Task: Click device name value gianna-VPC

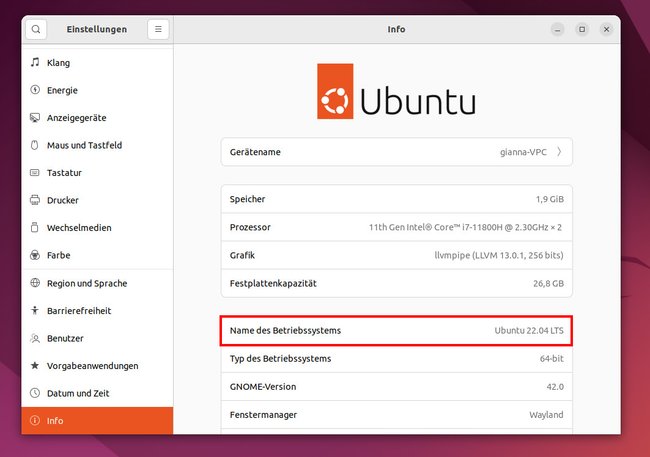Action: coord(523,152)
